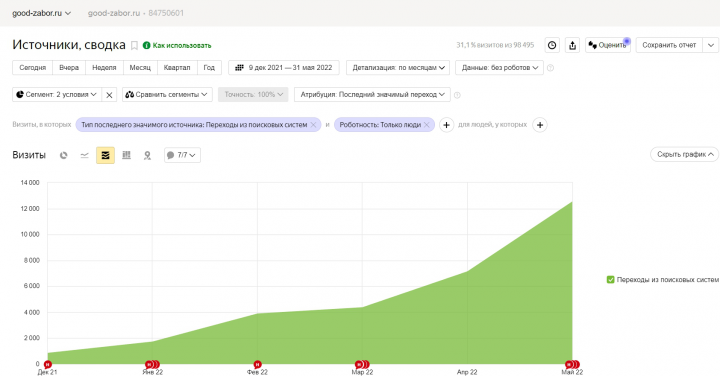Image resolution: width=720 pixels, height=376 pixels.
Task: Open 'Точность: 100%' dropdown
Action: pyautogui.click(x=253, y=95)
